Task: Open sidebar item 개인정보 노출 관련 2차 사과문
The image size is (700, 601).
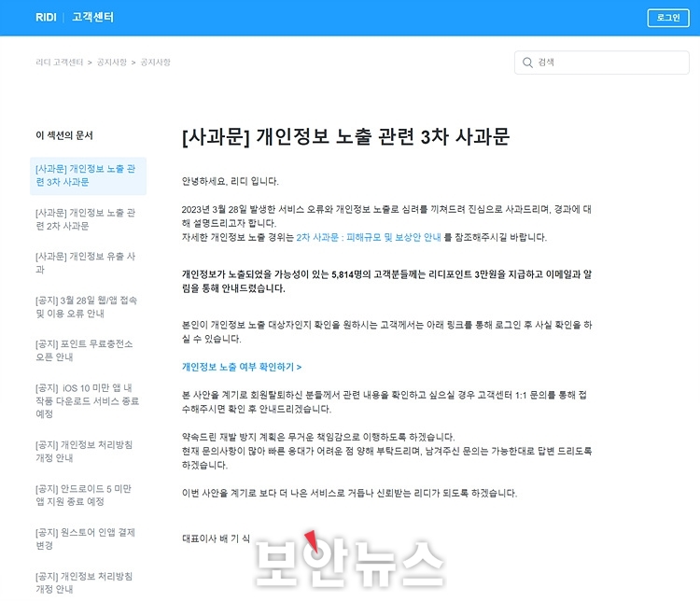Action: (x=85, y=219)
